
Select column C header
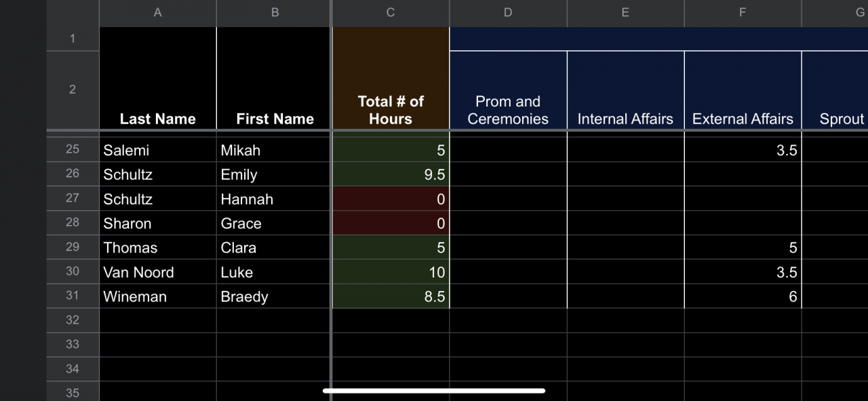pos(391,12)
